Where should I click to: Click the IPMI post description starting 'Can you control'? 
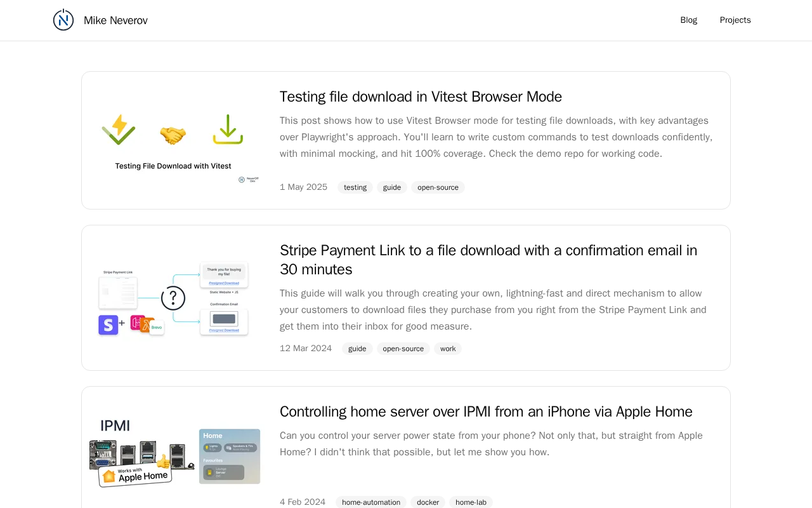tap(492, 444)
